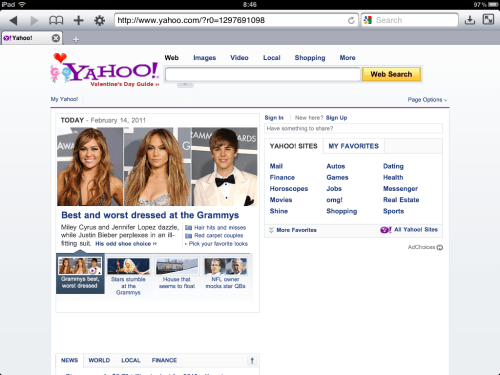This screenshot has height=375, width=500.
Task: Open 'Pick your favorite looks' link
Action: coord(218,244)
